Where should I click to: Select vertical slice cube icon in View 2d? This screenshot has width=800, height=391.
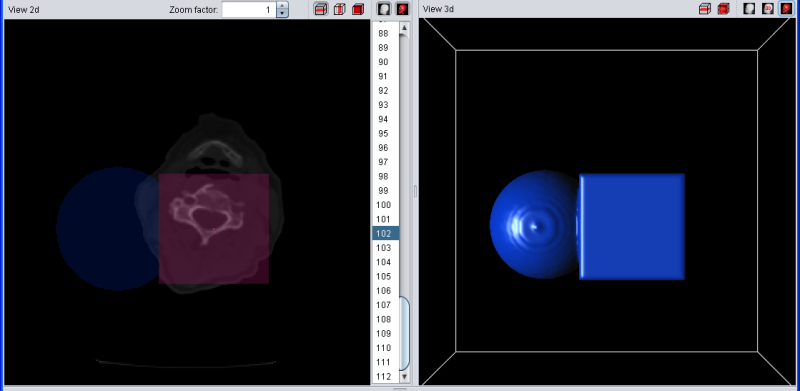pos(339,9)
